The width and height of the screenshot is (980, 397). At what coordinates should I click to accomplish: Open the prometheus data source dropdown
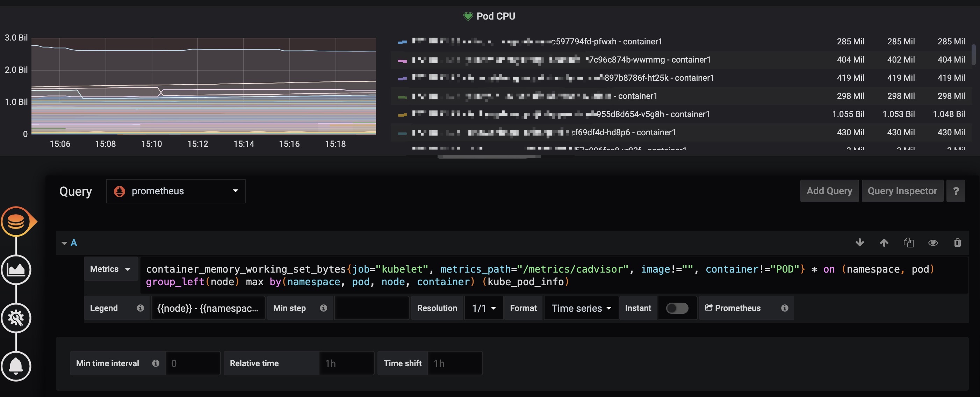coord(176,191)
